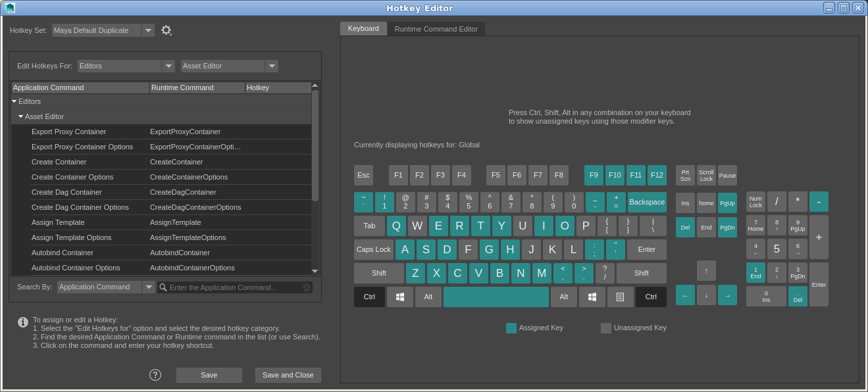
Task: Click the right Windows logo key
Action: (592, 297)
